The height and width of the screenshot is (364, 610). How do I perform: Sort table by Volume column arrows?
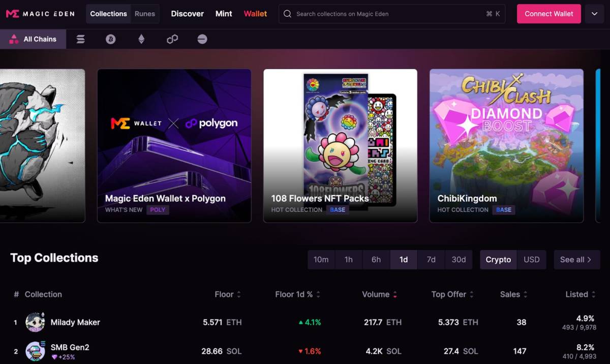click(x=395, y=294)
